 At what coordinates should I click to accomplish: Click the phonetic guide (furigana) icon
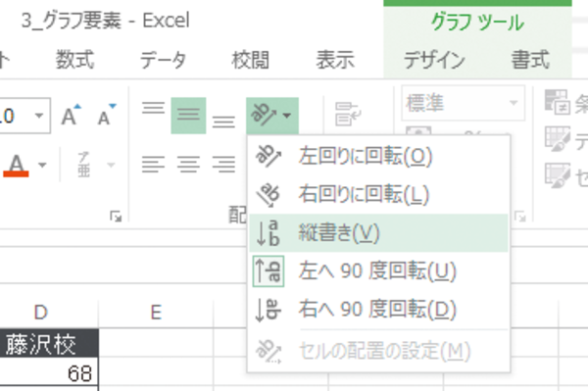pos(84,165)
